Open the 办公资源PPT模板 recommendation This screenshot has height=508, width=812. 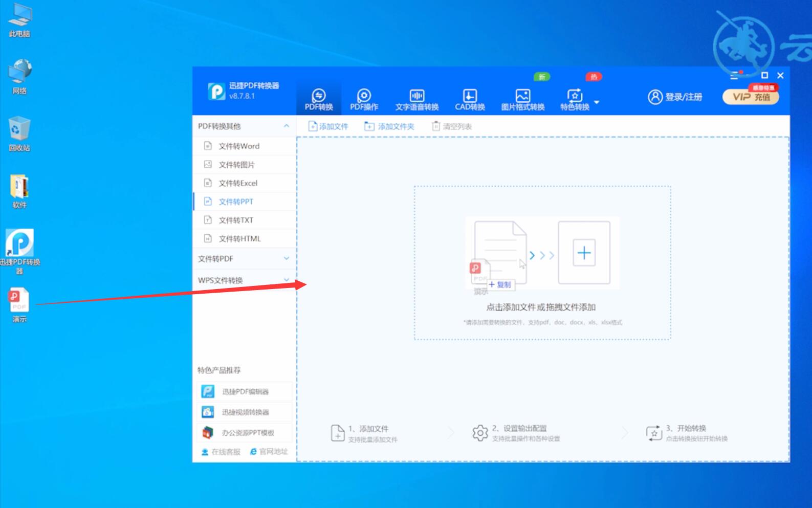tap(245, 432)
